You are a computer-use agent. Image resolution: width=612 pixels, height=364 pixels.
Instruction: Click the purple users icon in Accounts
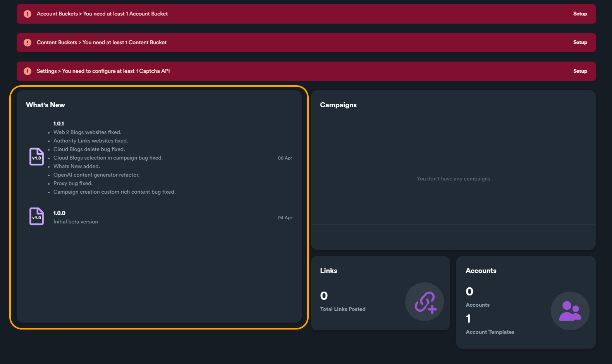coord(570,311)
